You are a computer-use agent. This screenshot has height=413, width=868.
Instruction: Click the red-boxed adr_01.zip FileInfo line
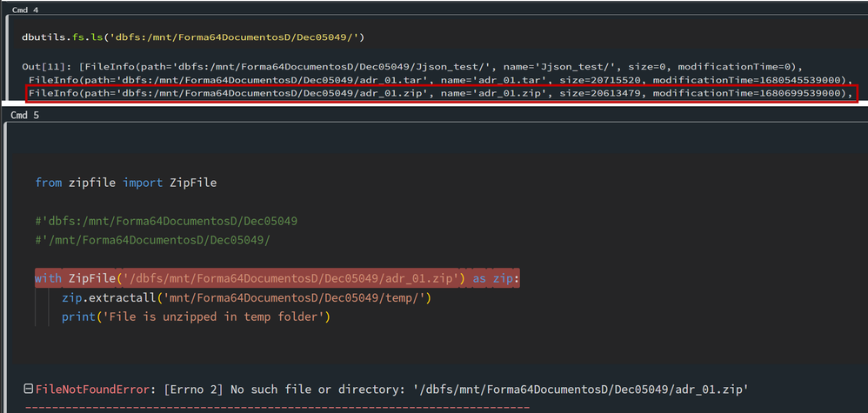[x=435, y=94]
